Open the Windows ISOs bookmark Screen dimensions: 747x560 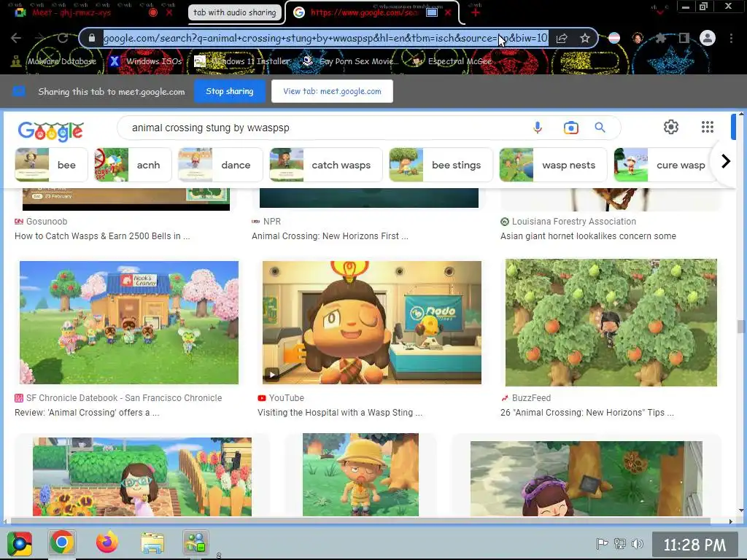(146, 61)
